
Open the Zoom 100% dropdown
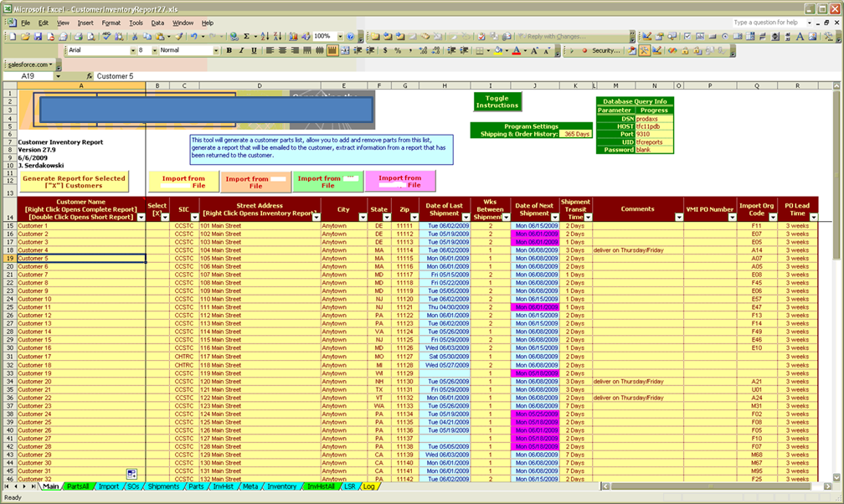tap(340, 37)
